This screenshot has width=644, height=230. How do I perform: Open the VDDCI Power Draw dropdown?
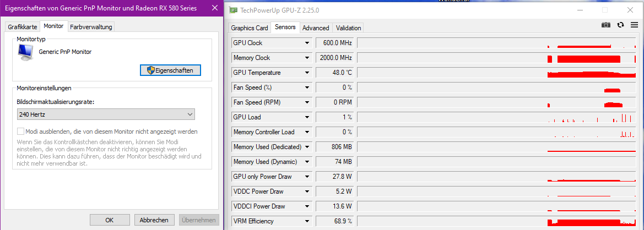point(307,206)
